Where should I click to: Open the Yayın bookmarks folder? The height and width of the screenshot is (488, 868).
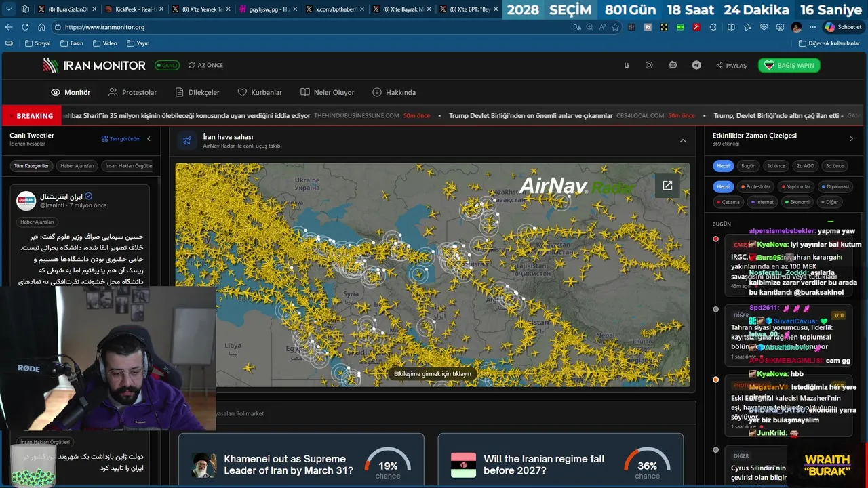138,43
